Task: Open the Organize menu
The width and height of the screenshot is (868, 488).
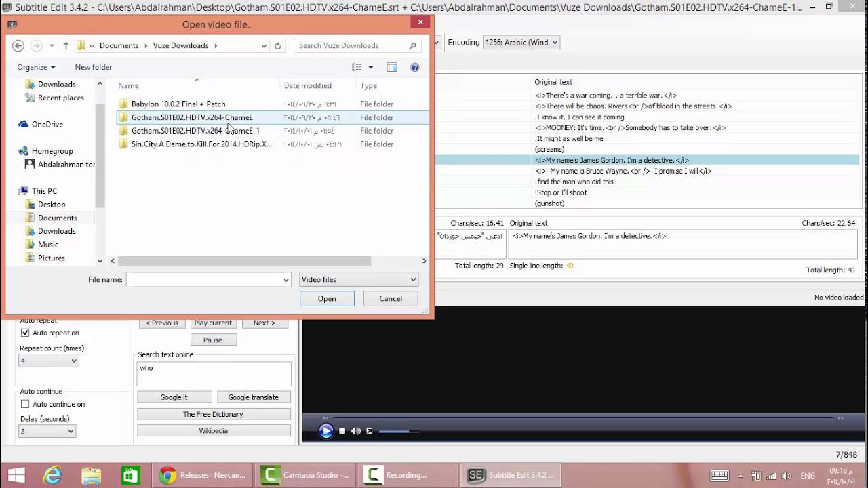Action: (36, 67)
